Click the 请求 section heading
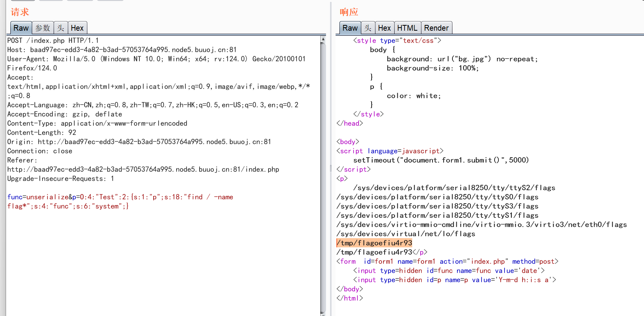Screen dimensions: 644x316 (20, 12)
